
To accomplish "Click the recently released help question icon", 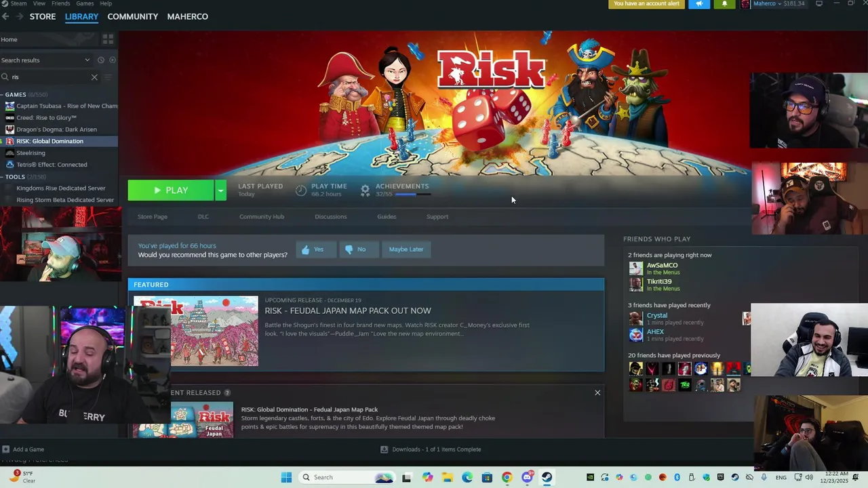I will [227, 392].
